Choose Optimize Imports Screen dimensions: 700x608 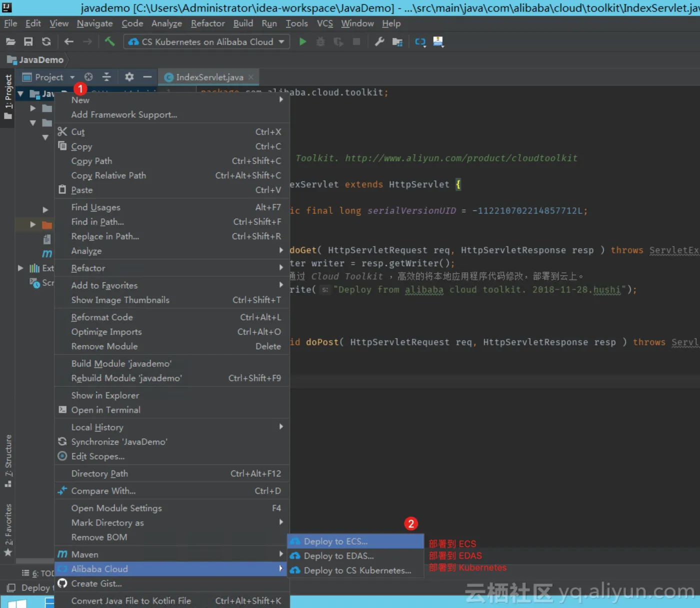point(172,332)
